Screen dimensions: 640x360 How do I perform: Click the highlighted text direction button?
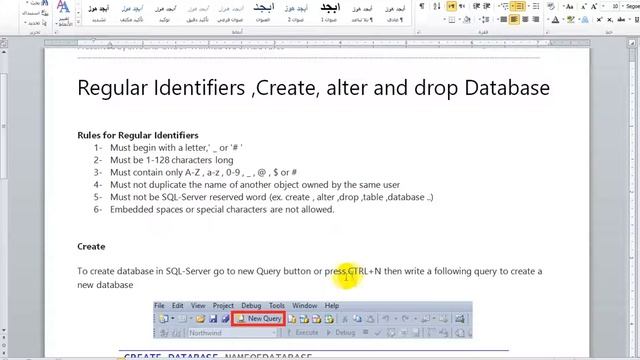451,6
